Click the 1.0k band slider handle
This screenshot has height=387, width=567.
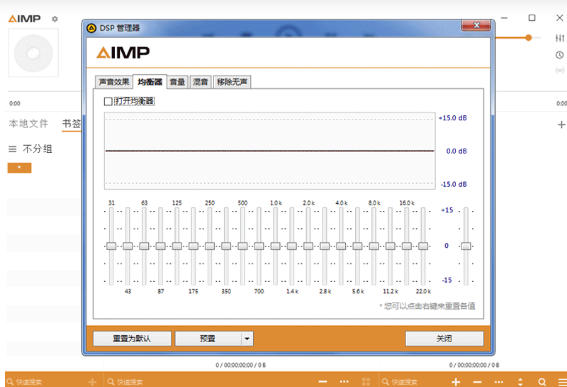pyautogui.click(x=276, y=246)
